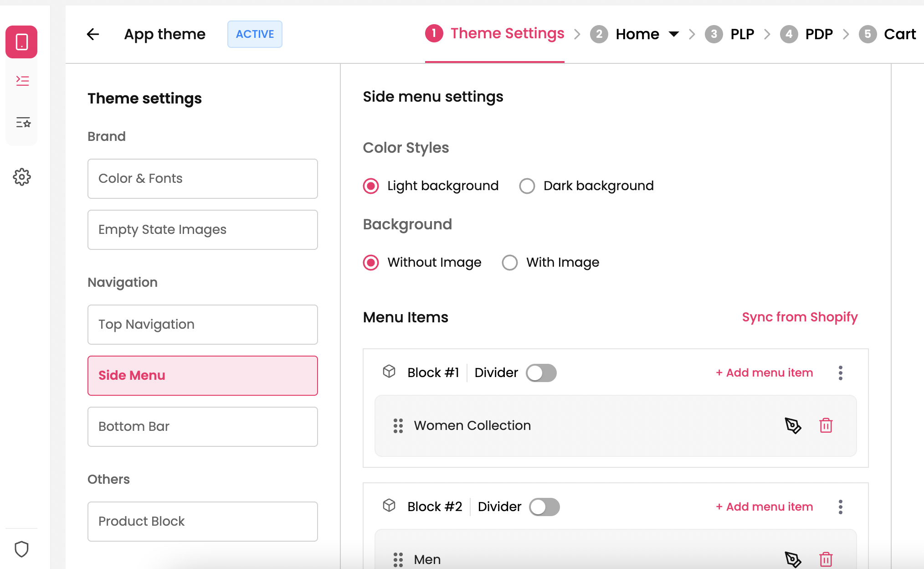
Task: Go to the PLP step tab
Action: [x=742, y=34]
